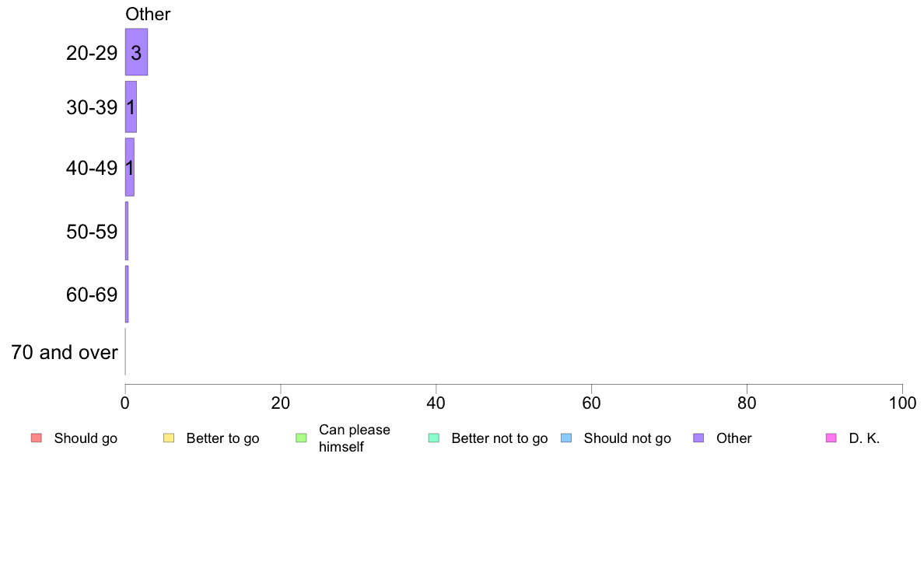The height and width of the screenshot is (572, 924).
Task: Select the 40-49 purple bar
Action: (130, 167)
